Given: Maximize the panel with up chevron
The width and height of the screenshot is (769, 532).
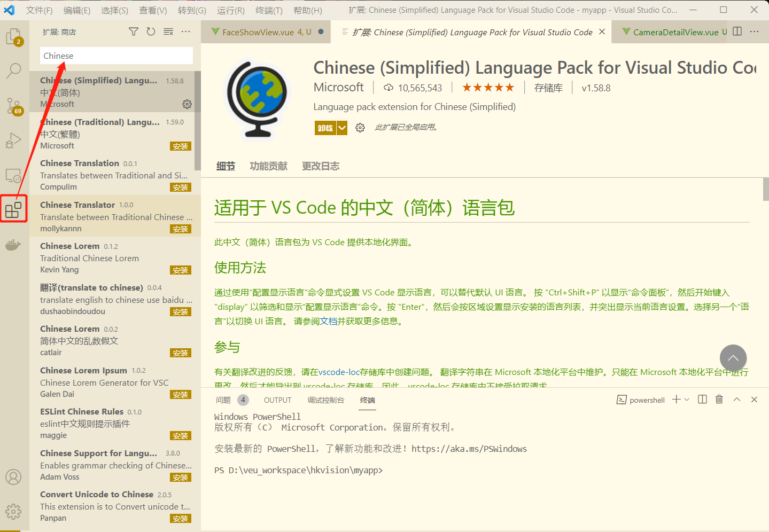Looking at the screenshot, I should [x=737, y=400].
